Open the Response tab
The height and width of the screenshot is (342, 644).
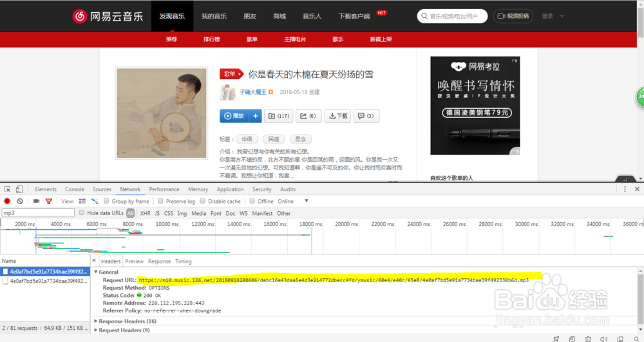159,261
